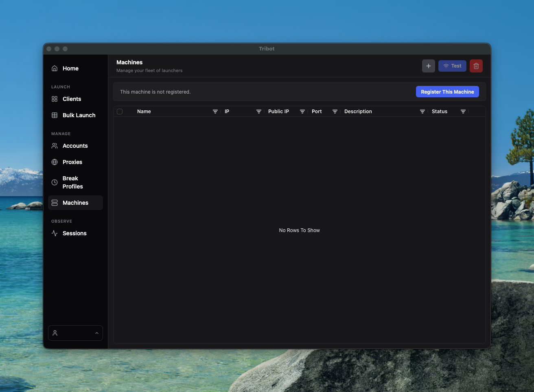Open the Port column filter menu
The height and width of the screenshot is (392, 534).
coord(335,112)
